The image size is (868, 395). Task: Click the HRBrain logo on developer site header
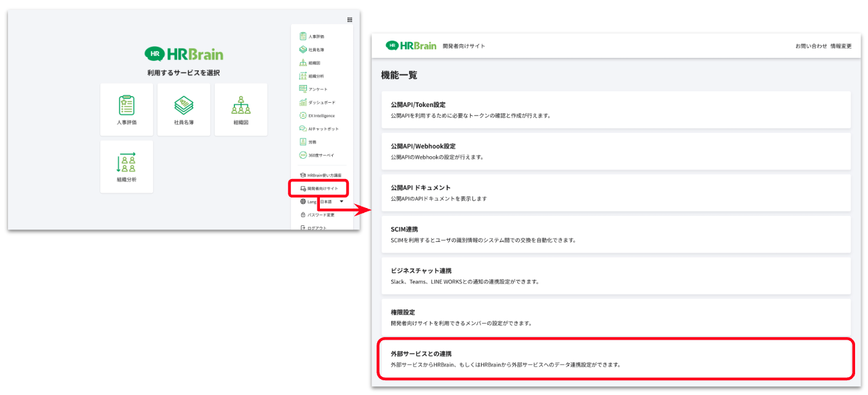point(411,46)
